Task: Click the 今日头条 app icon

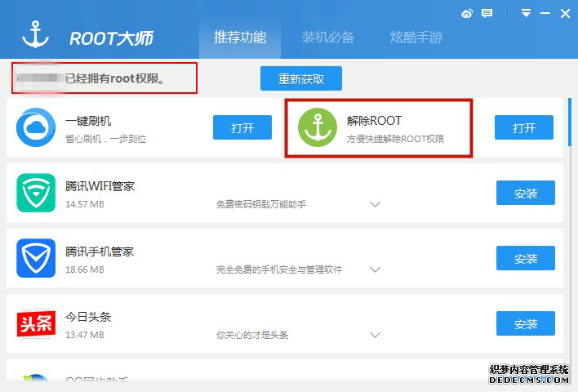Action: point(36,323)
